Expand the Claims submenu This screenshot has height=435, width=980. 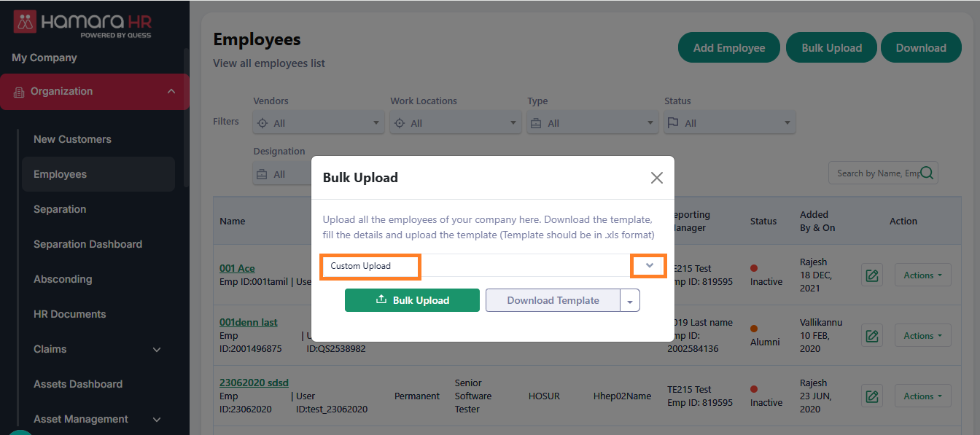[x=157, y=350]
